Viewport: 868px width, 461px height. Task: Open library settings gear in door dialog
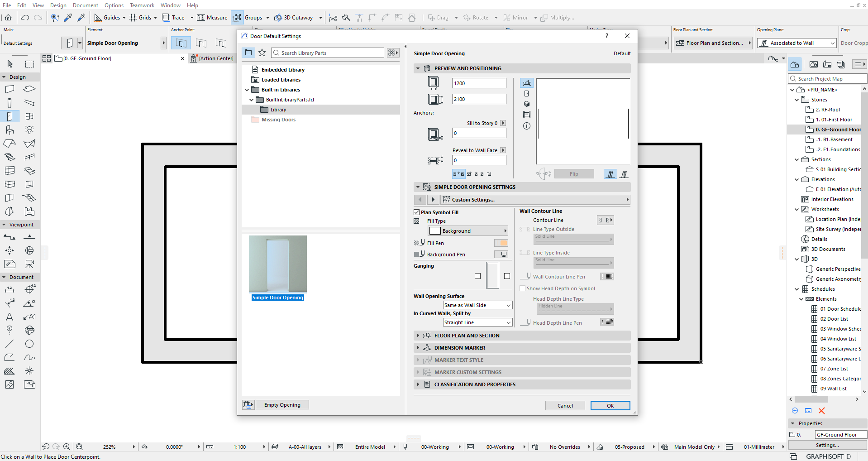point(392,53)
